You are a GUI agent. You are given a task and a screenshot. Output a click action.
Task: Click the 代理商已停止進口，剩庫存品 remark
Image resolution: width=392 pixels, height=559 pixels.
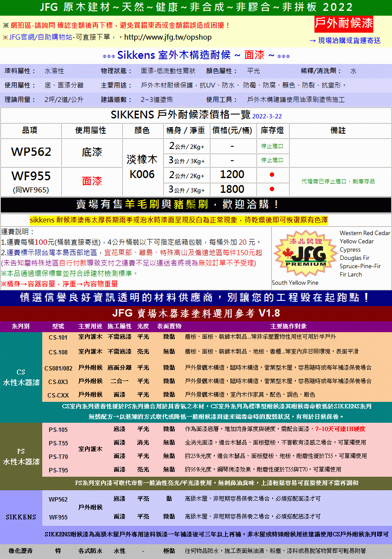point(338,181)
